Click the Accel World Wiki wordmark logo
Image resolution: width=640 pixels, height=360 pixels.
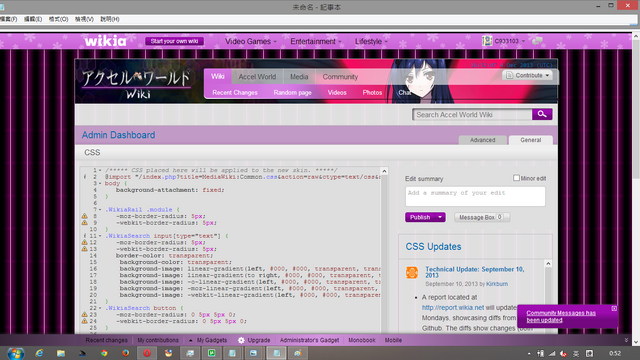(x=136, y=84)
